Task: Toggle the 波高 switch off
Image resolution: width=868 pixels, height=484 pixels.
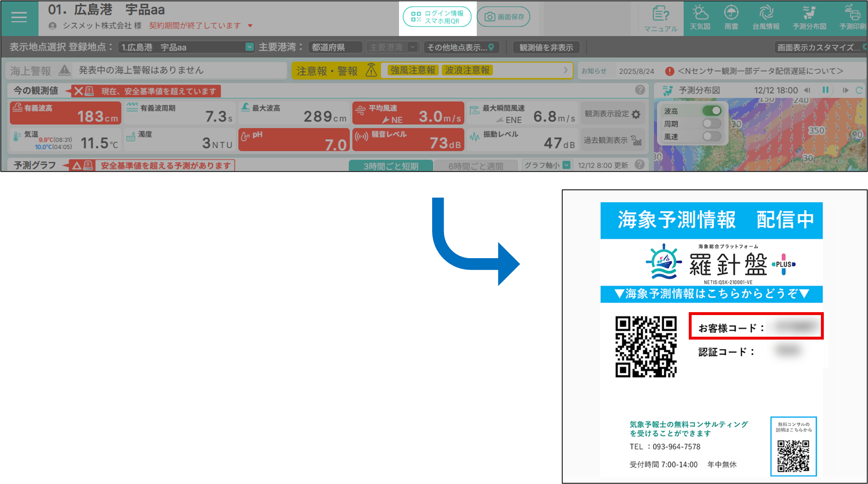Action: (x=712, y=111)
